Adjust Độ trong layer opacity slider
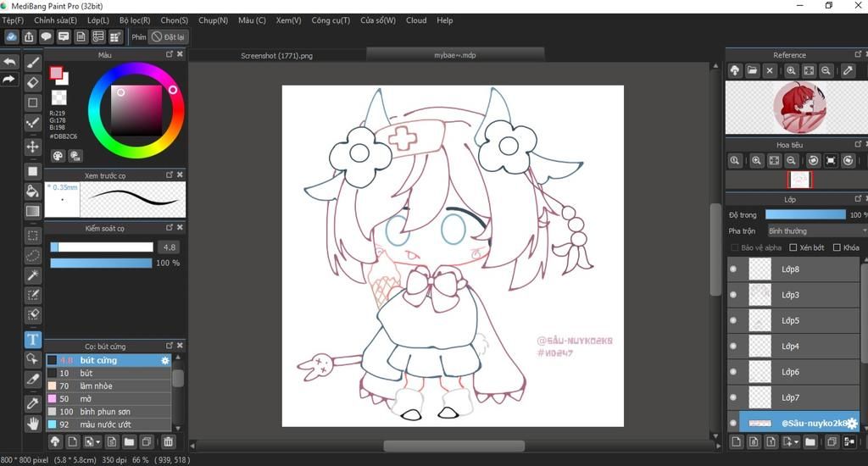868x466 pixels. (x=805, y=214)
